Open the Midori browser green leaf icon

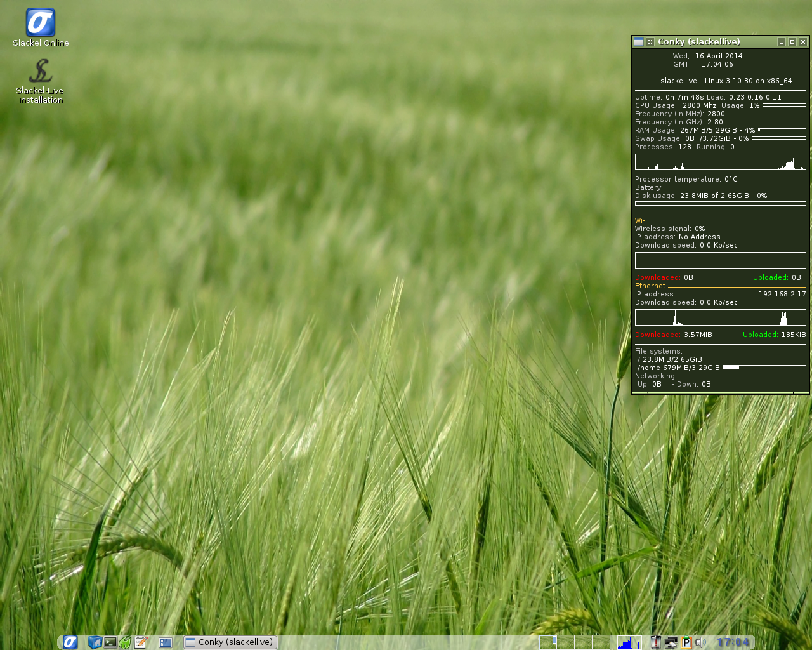126,642
